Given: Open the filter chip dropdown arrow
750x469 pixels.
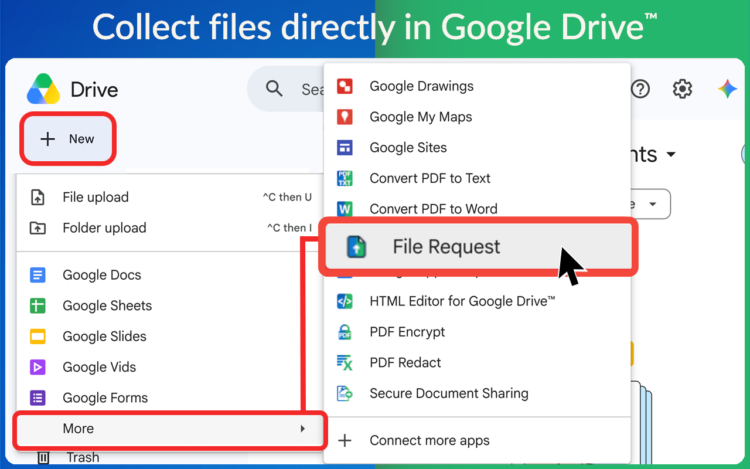Looking at the screenshot, I should [652, 204].
